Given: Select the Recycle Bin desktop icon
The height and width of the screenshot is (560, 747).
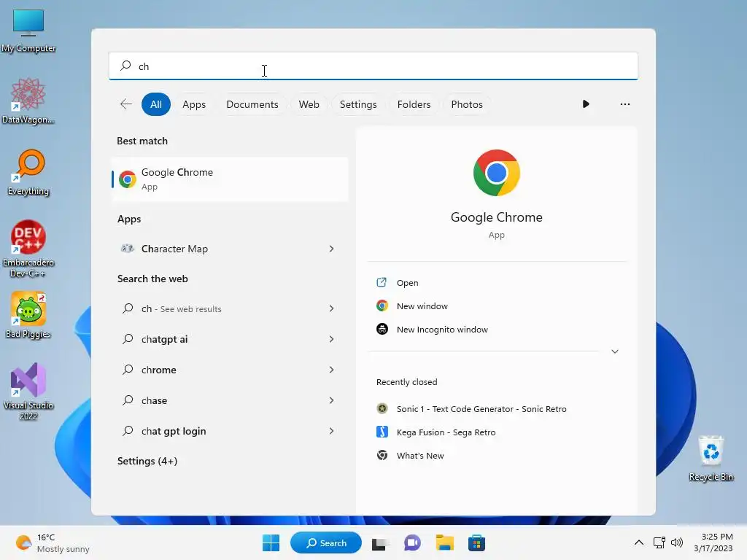Looking at the screenshot, I should coord(711,458).
